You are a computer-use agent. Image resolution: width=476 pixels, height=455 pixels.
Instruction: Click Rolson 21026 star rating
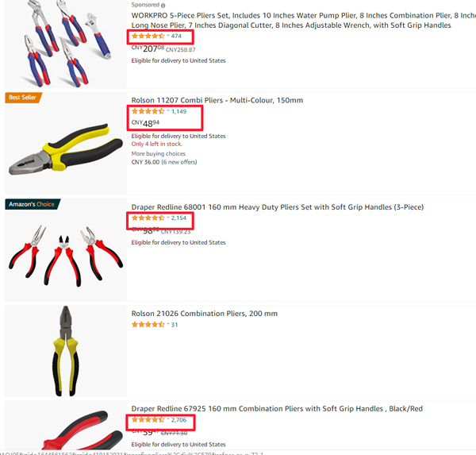click(x=148, y=324)
